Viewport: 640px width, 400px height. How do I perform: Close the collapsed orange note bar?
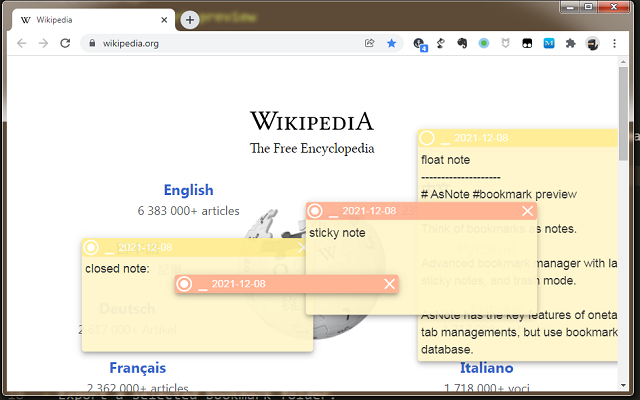(x=389, y=284)
